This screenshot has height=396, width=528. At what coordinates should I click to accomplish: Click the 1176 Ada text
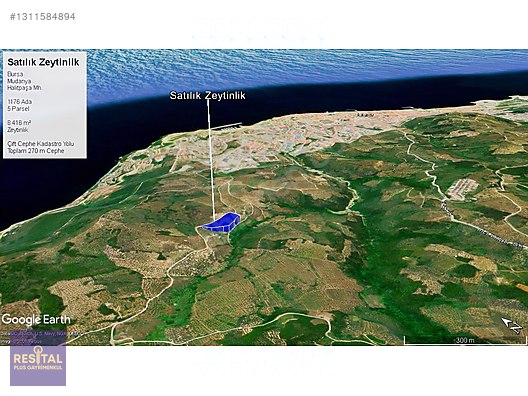pyautogui.click(x=20, y=102)
